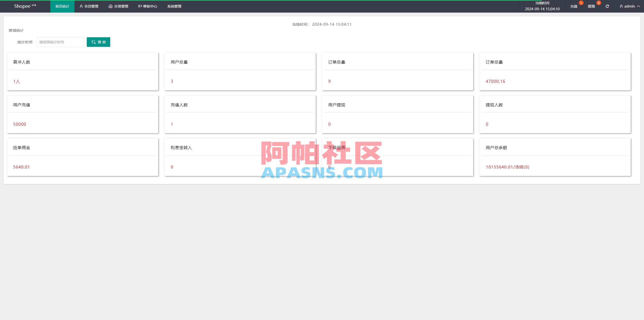Click the flag icon beside 帮助中心
This screenshot has height=320, width=644.
pos(140,6)
